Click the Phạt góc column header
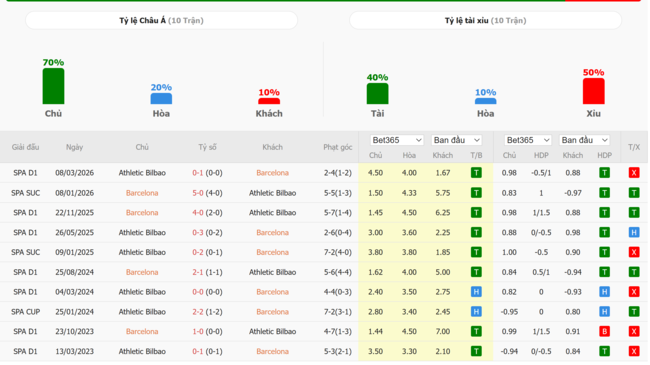650x365 pixels. click(337, 147)
